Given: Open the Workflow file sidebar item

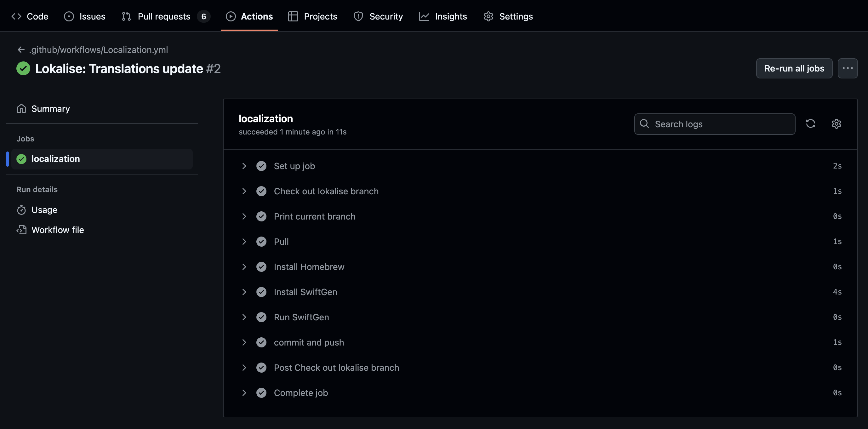Looking at the screenshot, I should pyautogui.click(x=57, y=230).
